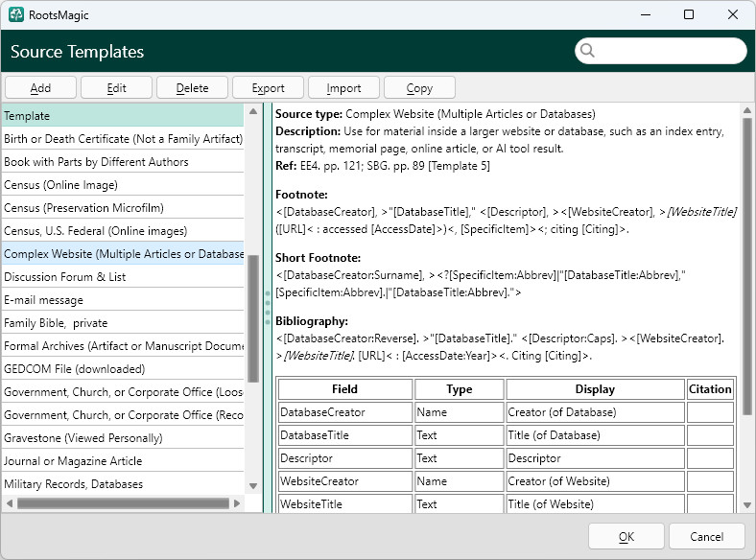This screenshot has width=756, height=560.
Task: Click the details pane vertical scrollbar thumb
Action: pos(747,267)
